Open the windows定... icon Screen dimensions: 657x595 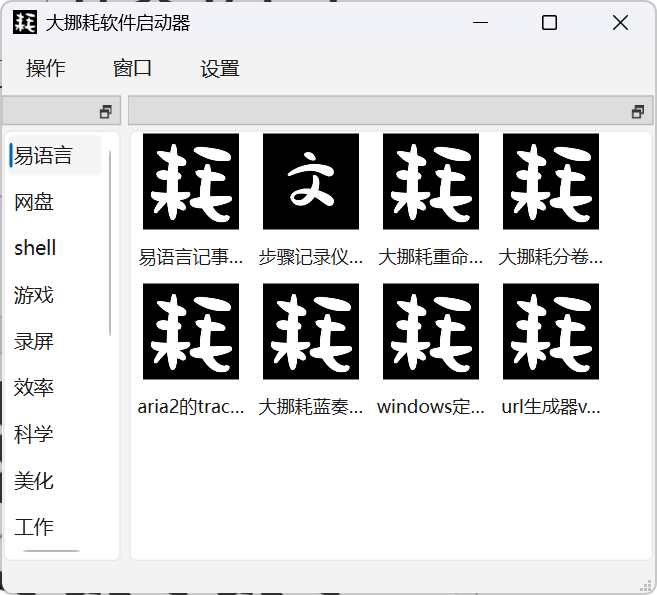[x=431, y=331]
